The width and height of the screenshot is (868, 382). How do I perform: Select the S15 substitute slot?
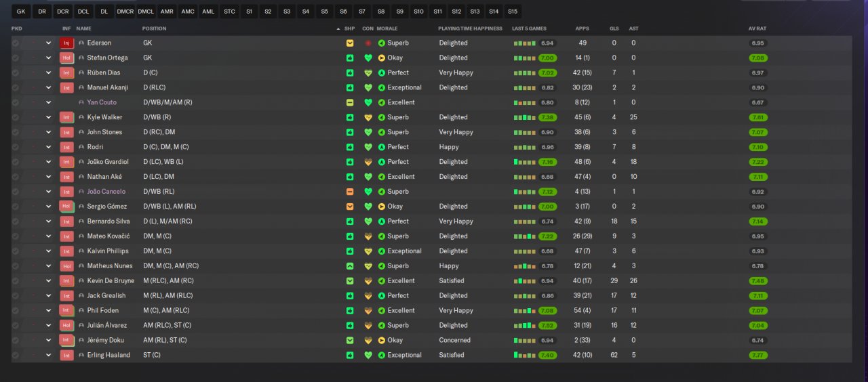(x=512, y=12)
